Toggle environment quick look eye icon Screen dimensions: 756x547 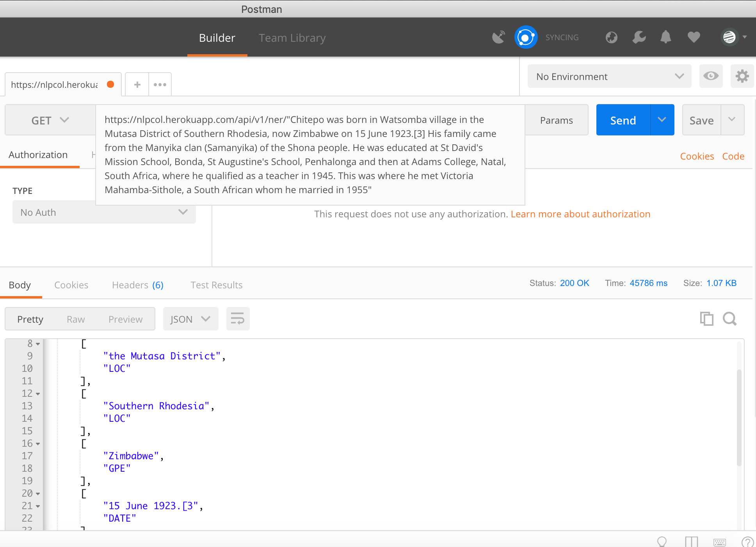click(x=711, y=76)
